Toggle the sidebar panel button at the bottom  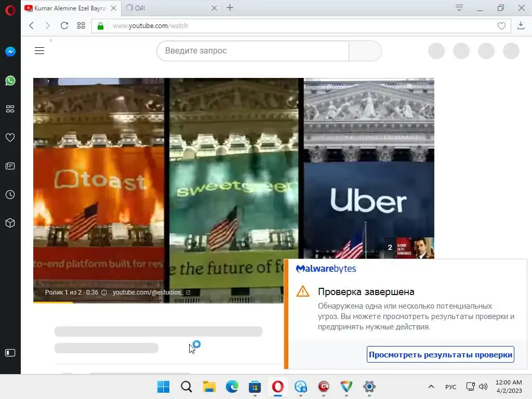[x=10, y=353]
